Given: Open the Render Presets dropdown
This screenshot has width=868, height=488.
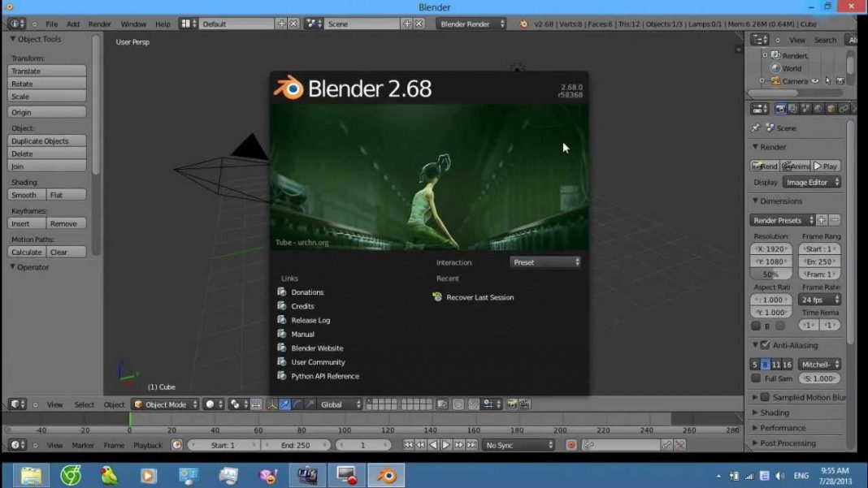Looking at the screenshot, I should [x=780, y=219].
